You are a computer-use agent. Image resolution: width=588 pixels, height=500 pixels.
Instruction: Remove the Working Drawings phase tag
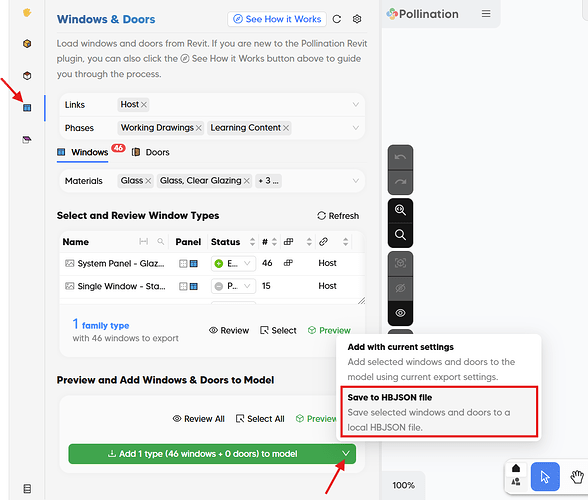[x=199, y=128]
